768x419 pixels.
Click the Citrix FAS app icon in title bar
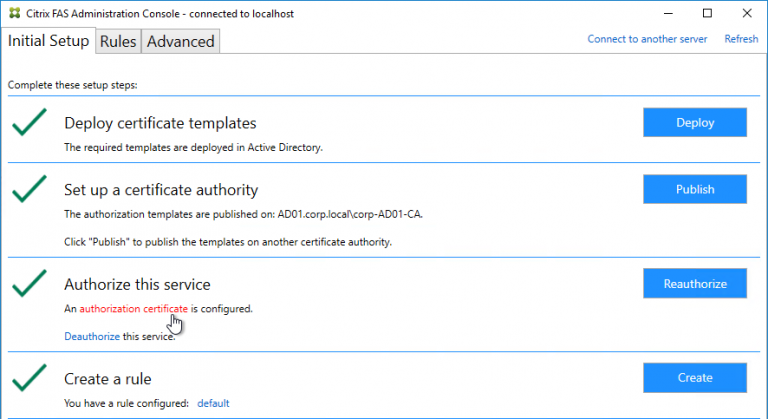pyautogui.click(x=13, y=13)
